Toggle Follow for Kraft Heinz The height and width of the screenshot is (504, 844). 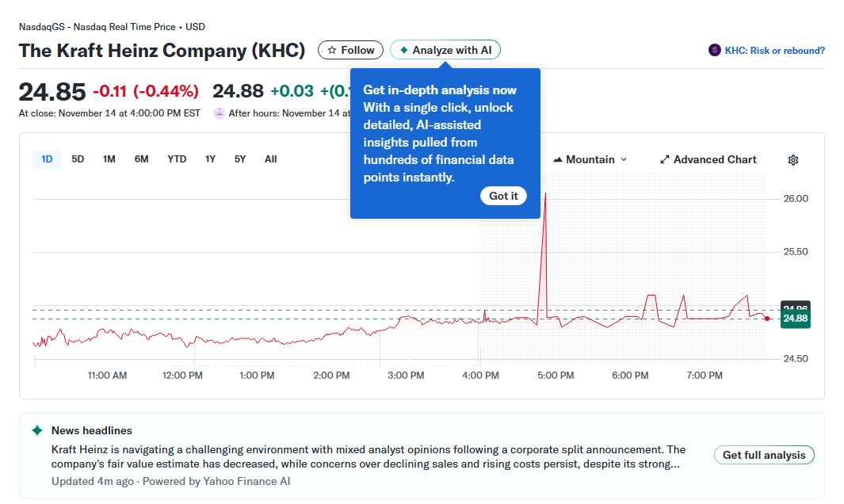(350, 49)
